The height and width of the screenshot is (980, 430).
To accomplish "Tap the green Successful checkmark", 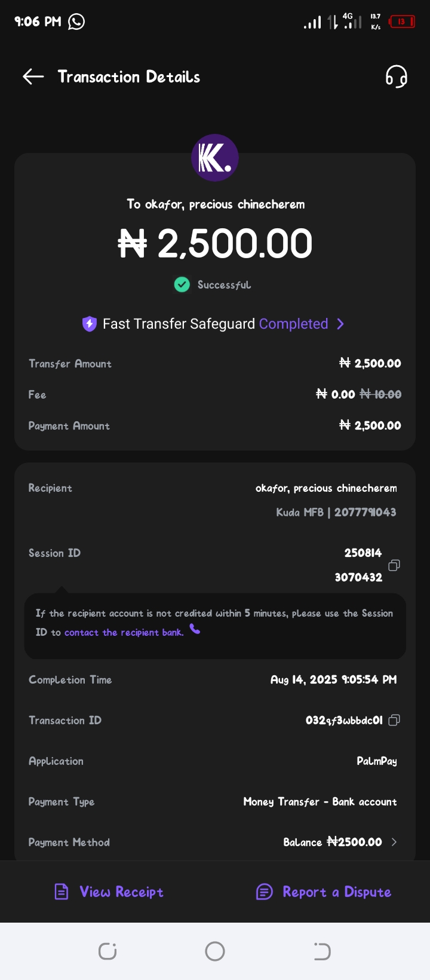I will pyautogui.click(x=182, y=284).
